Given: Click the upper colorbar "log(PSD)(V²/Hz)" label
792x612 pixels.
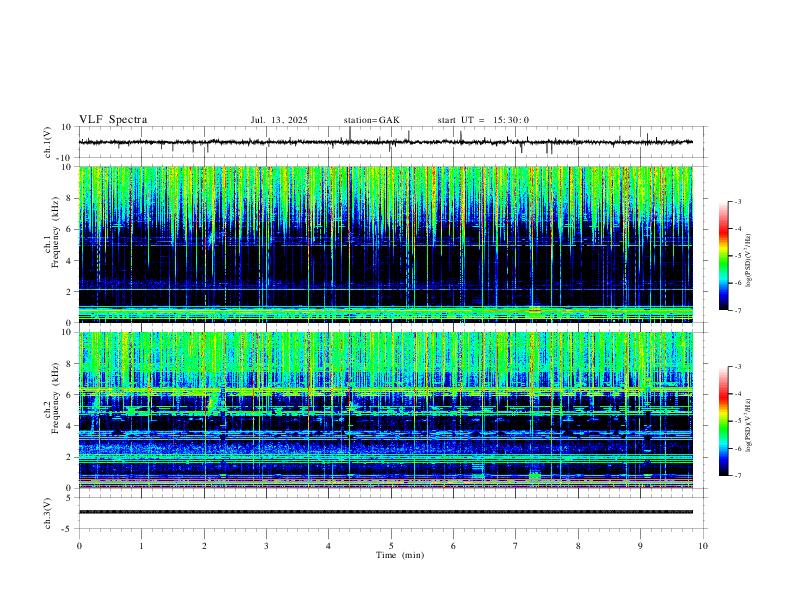Looking at the screenshot, I should pyautogui.click(x=749, y=260).
